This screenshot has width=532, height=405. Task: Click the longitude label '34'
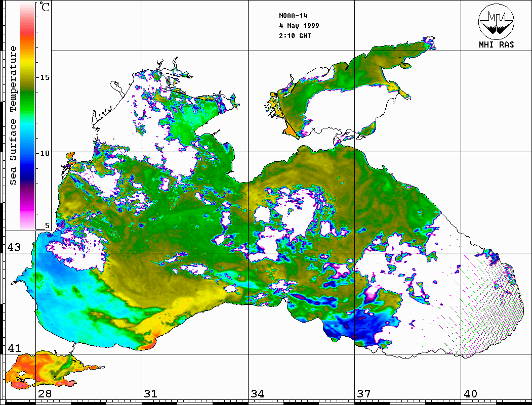[258, 394]
